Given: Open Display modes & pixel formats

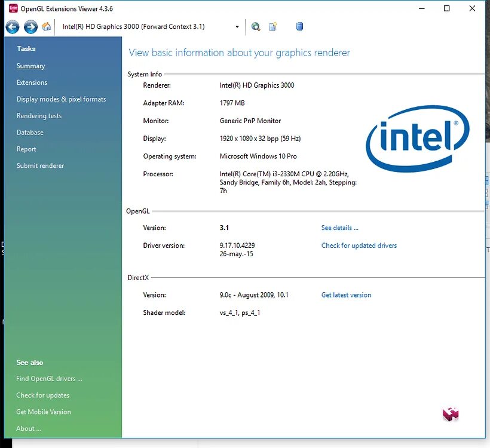Looking at the screenshot, I should point(61,99).
